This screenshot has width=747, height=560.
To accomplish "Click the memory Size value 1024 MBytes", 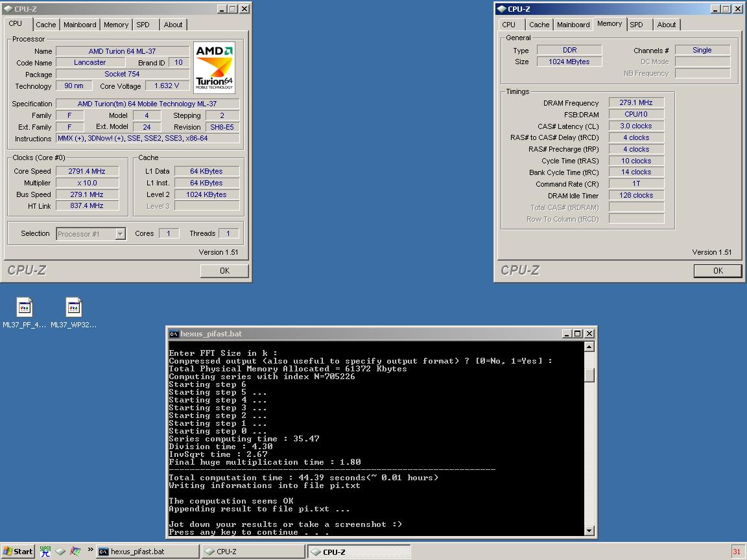I will tap(570, 62).
